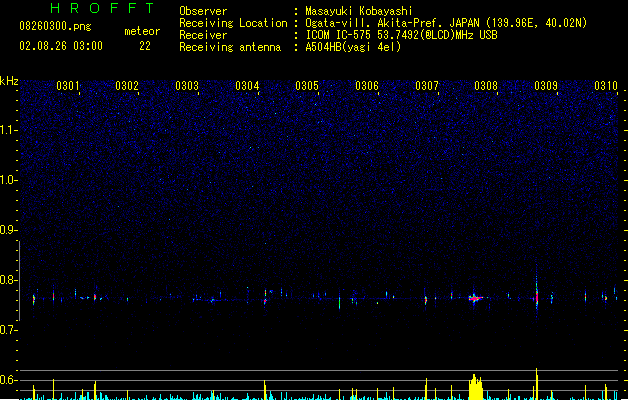This screenshot has width=629, height=400.
Task: Click the 0304 time marker
Action: [x=247, y=86]
